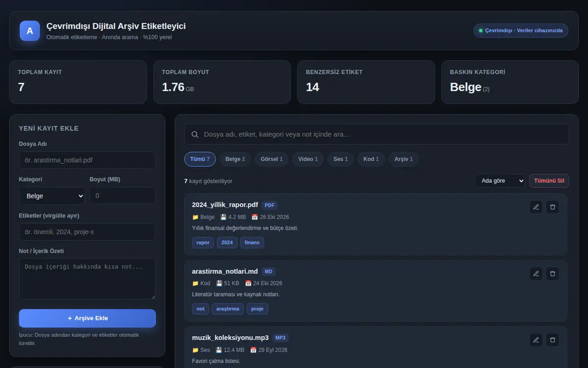Screen dimensions: 588x368
Task: Edit the 2024_yillik_rapor.pdf record
Action: pyautogui.click(x=536, y=207)
